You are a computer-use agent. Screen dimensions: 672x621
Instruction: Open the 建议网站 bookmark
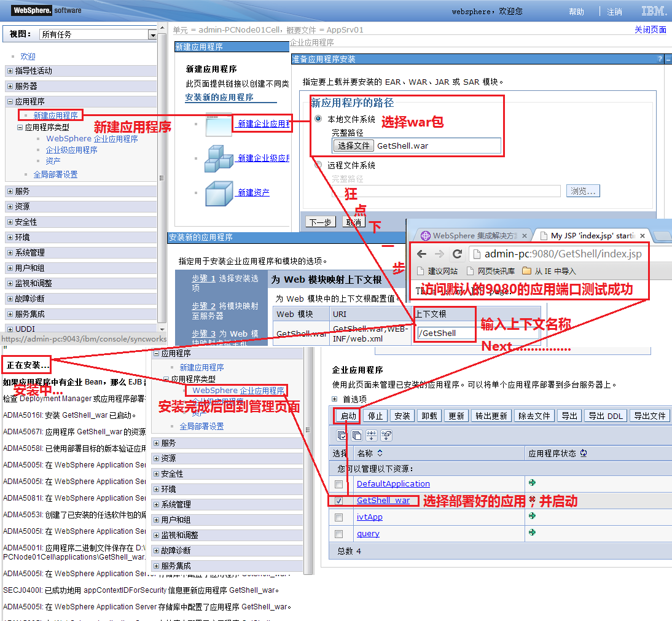437,271
